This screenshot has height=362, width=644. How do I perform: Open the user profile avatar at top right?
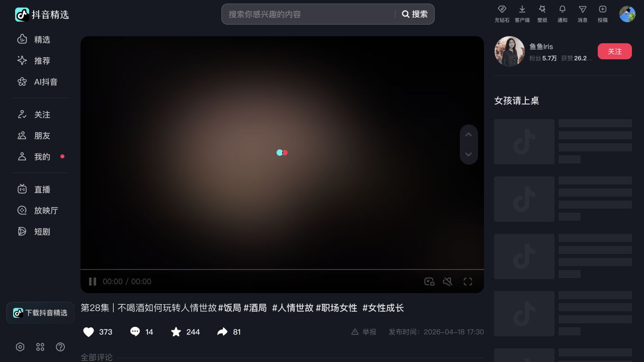point(627,14)
